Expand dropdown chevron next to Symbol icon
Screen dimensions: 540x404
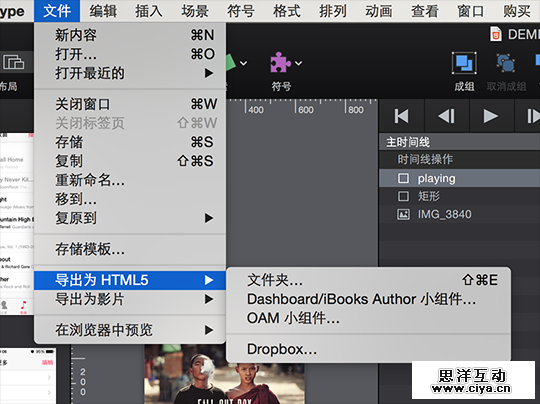click(298, 63)
